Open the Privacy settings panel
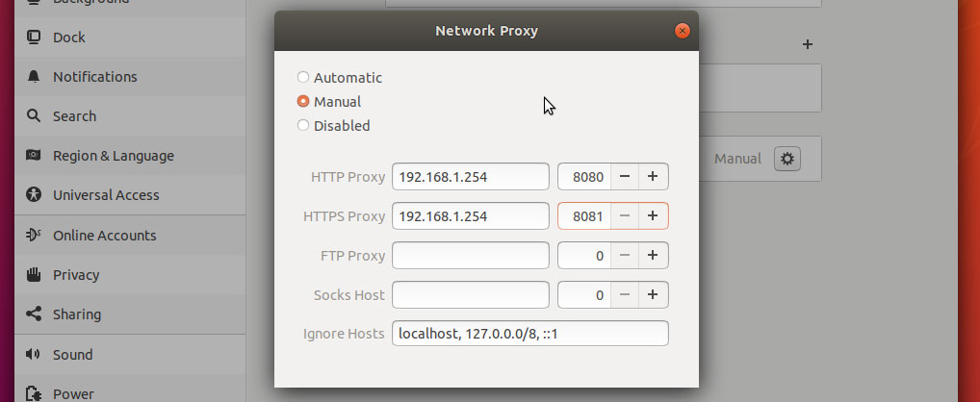The width and height of the screenshot is (980, 402). [x=130, y=275]
